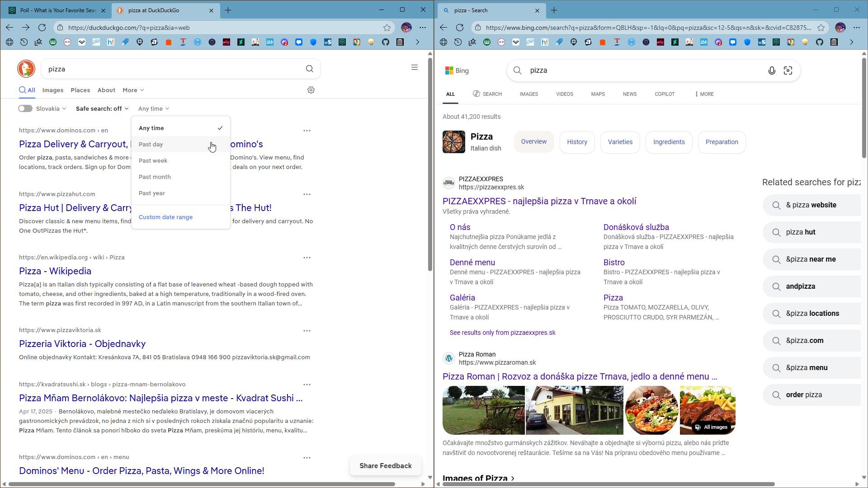The image size is (868, 488).
Task: Open options for the Dominos delivery result
Action: tap(307, 131)
